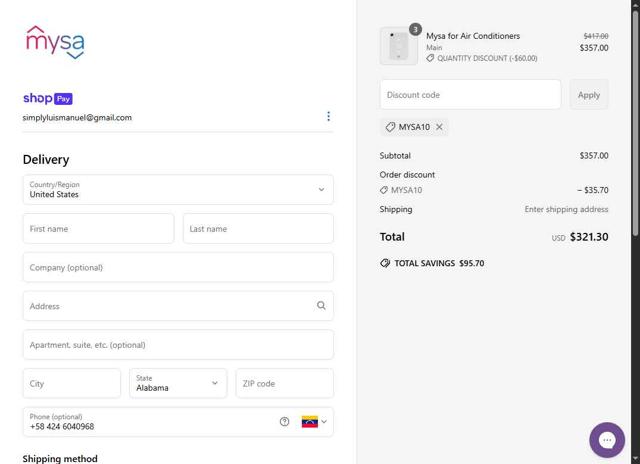
Task: Open the Country/Region dropdown
Action: coord(178,190)
